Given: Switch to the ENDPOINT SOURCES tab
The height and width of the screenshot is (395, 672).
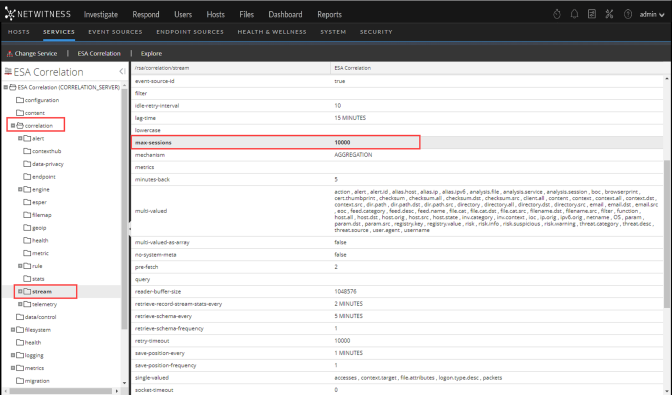Looking at the screenshot, I should 190,32.
